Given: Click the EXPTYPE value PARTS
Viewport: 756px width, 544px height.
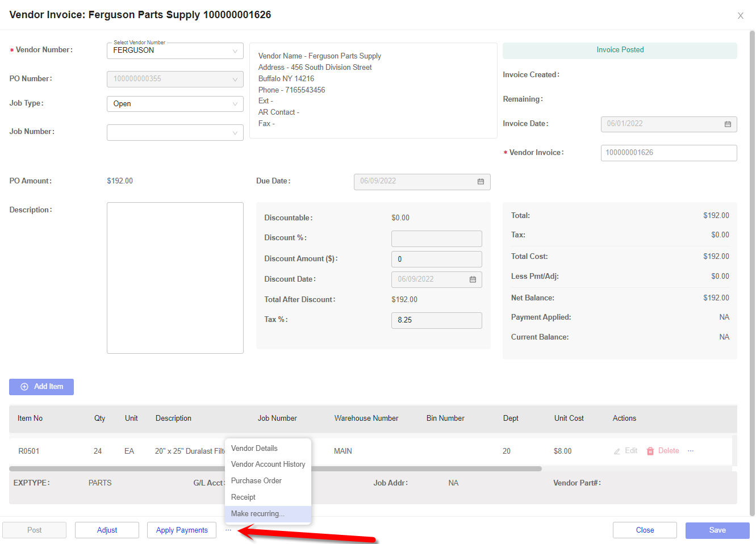Looking at the screenshot, I should click(x=100, y=483).
